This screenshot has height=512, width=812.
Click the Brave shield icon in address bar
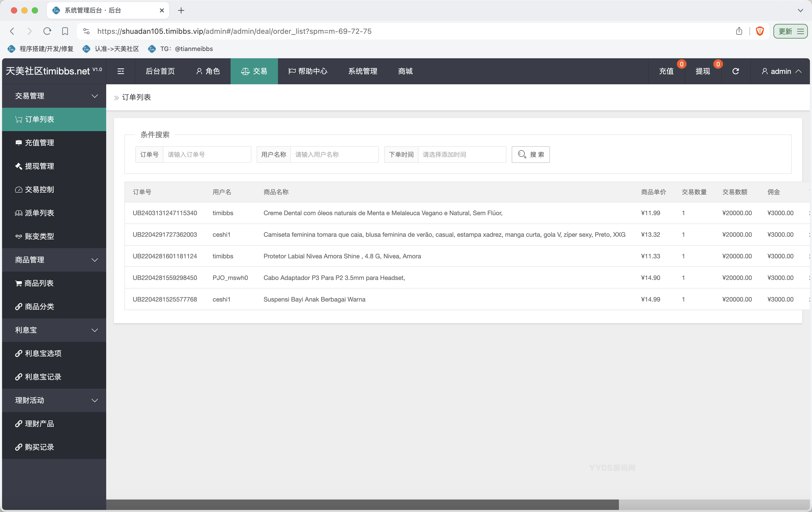pyautogui.click(x=759, y=31)
